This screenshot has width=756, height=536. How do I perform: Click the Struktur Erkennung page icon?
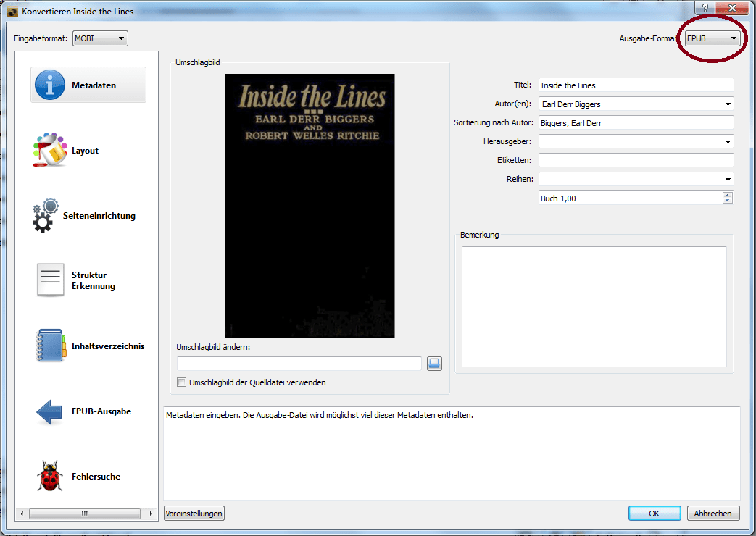[x=50, y=280]
